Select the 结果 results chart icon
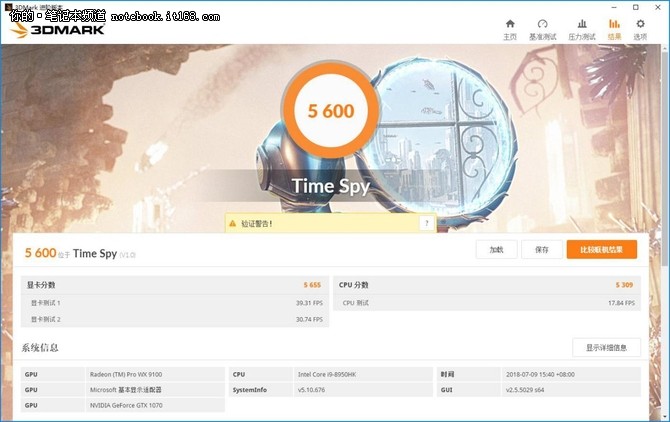The image size is (670, 422). pyautogui.click(x=614, y=24)
